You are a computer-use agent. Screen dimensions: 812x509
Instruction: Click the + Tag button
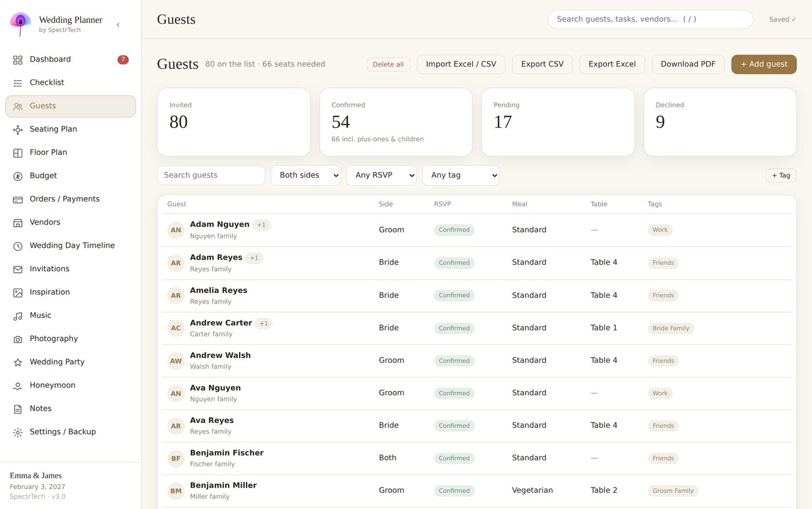click(781, 175)
